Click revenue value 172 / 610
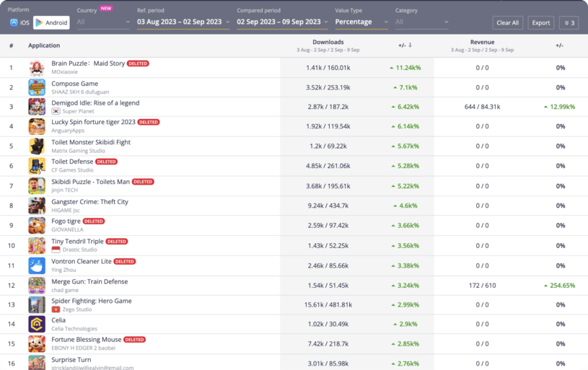588x370 pixels. (482, 286)
